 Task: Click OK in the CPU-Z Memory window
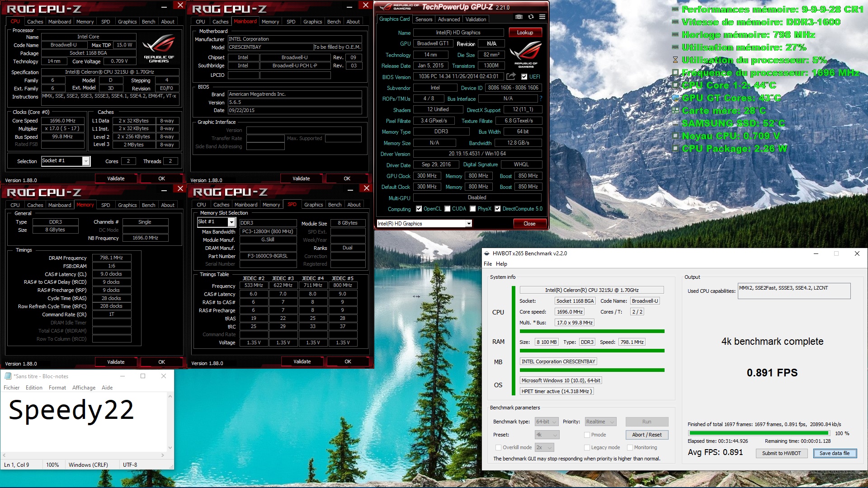[x=161, y=362]
